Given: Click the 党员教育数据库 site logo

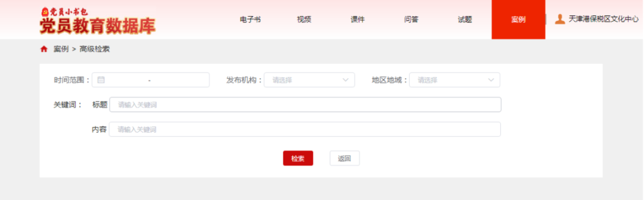Looking at the screenshot, I should tap(97, 22).
